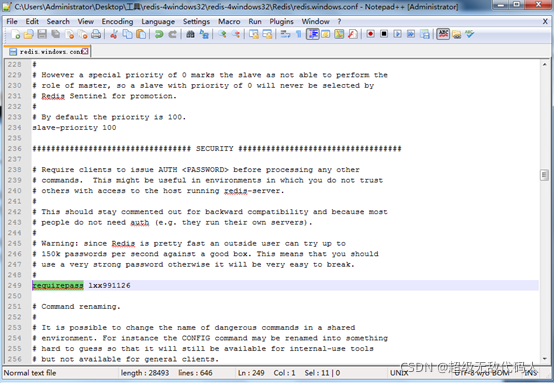Open user defined language dialog icon

[x=326, y=34]
